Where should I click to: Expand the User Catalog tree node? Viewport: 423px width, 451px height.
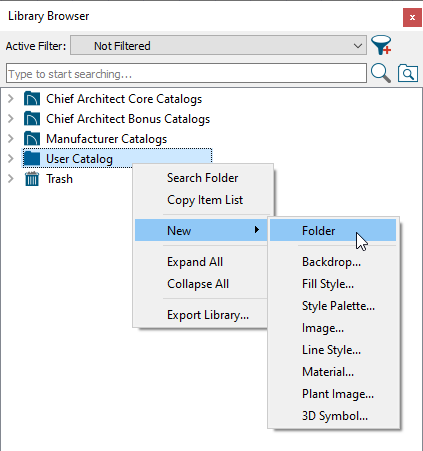pos(11,159)
